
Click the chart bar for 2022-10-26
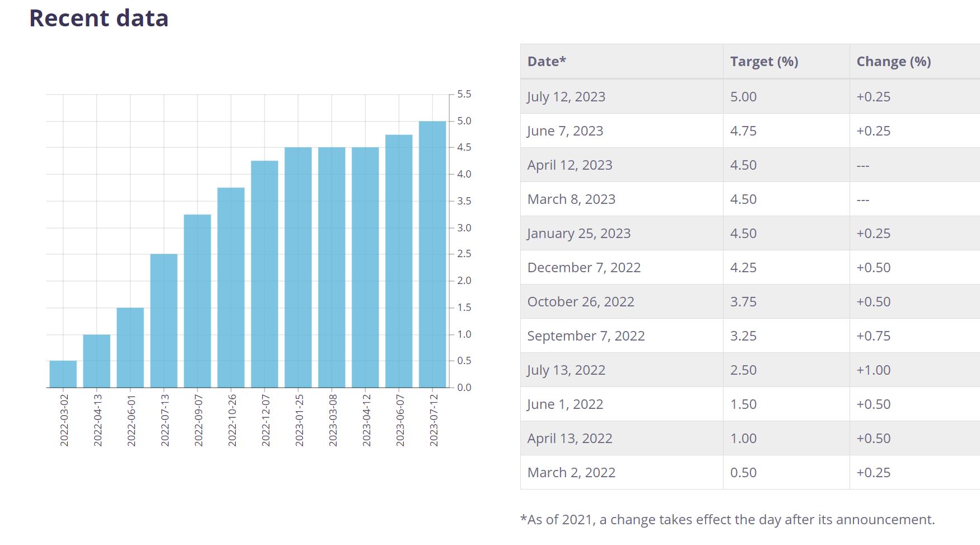[231, 287]
